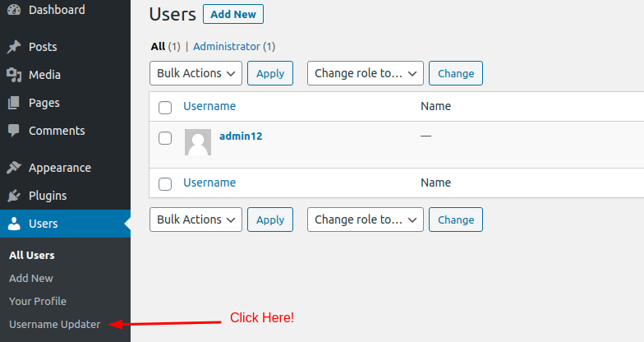Viewport: 644px width, 342px height.
Task: Open Username Updater submenu item
Action: point(54,324)
